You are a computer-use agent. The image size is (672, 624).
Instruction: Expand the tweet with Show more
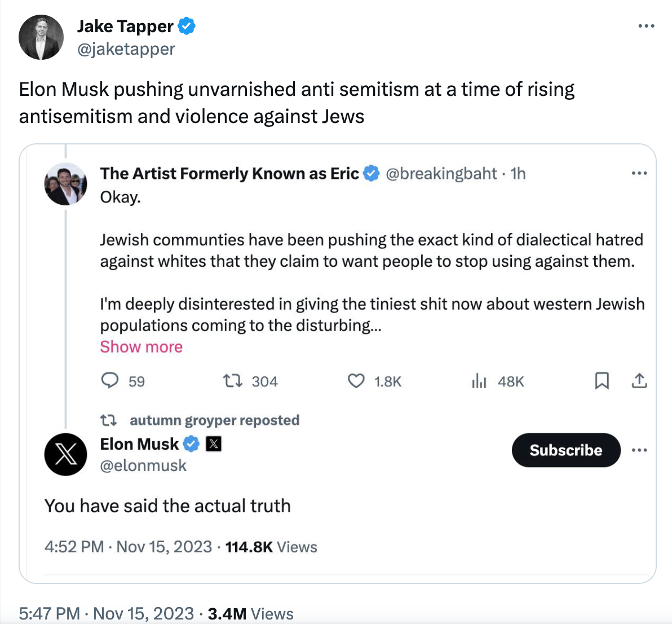tap(142, 346)
